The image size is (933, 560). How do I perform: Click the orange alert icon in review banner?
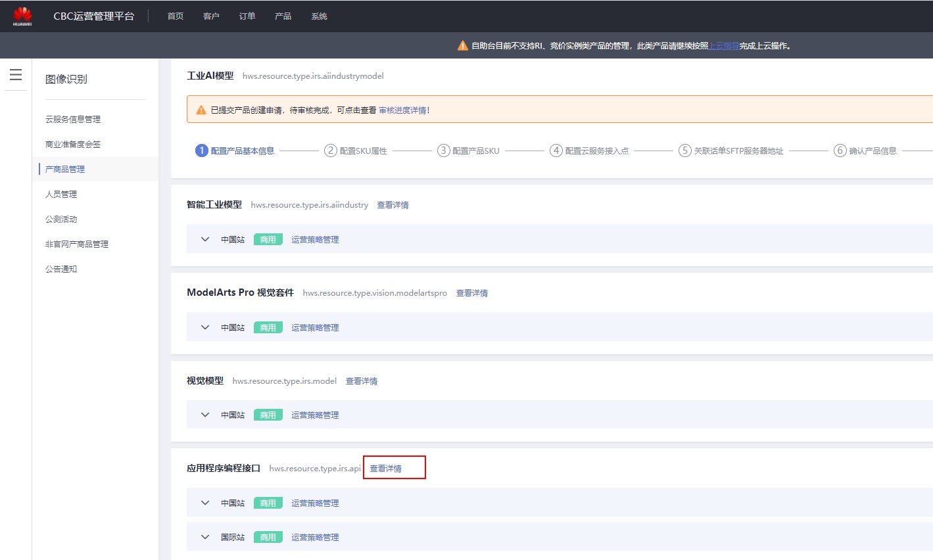[x=201, y=110]
